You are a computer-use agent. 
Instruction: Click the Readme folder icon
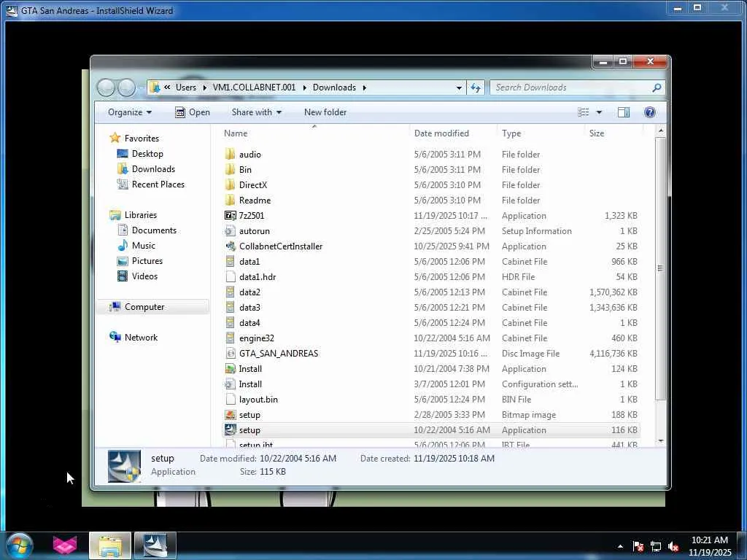pyautogui.click(x=230, y=200)
